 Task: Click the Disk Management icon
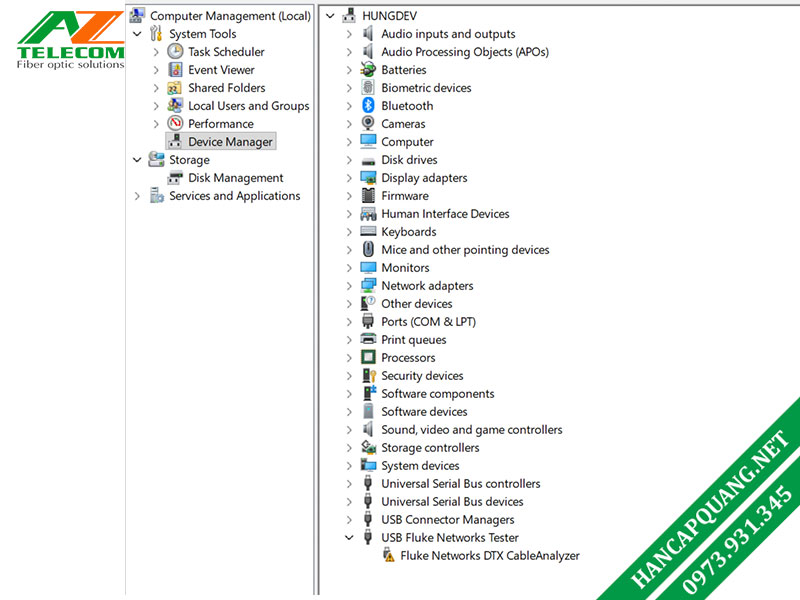tap(175, 178)
